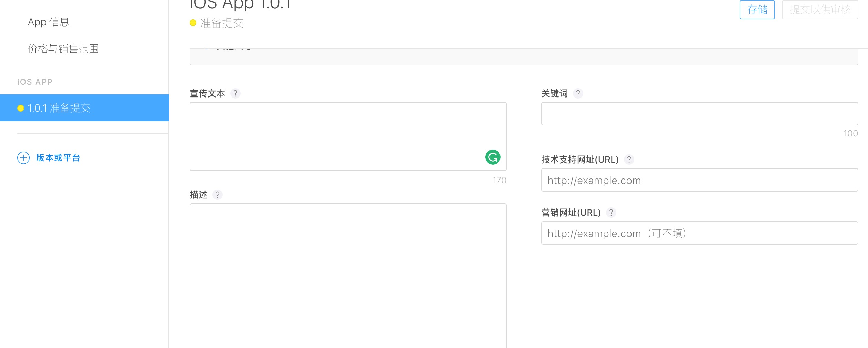The image size is (868, 348).
Task: Open help tooltip for 技术支持网址(URL)
Action: pos(629,160)
